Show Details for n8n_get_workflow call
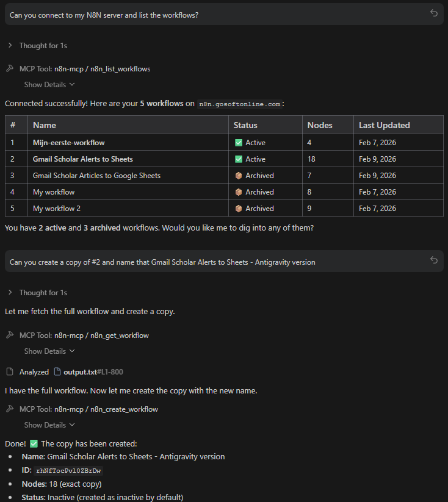448x502 pixels. point(49,351)
